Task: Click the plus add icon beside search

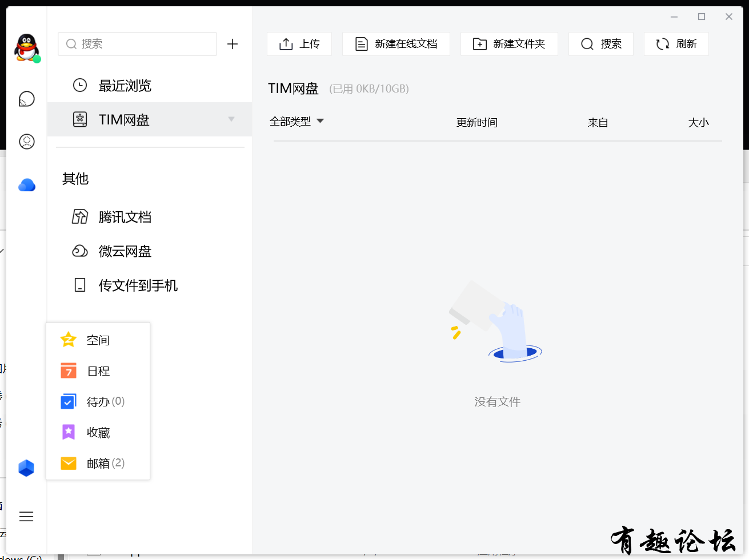Action: click(x=233, y=44)
